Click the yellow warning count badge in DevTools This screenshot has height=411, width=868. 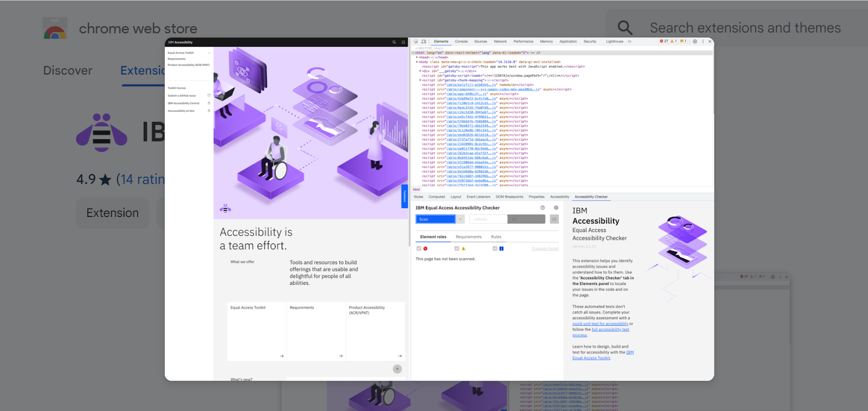(673, 41)
